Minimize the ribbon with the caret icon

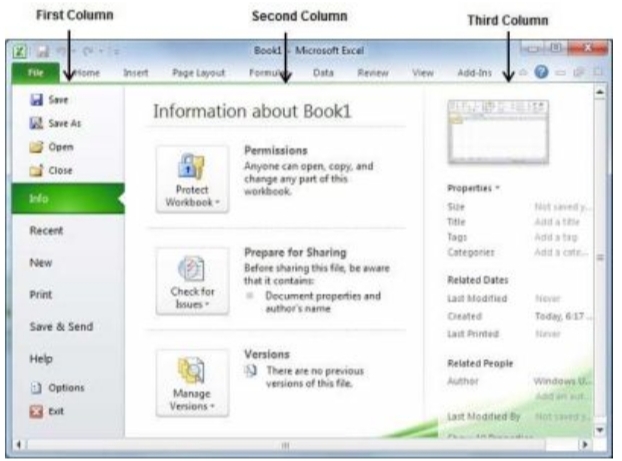coord(523,73)
